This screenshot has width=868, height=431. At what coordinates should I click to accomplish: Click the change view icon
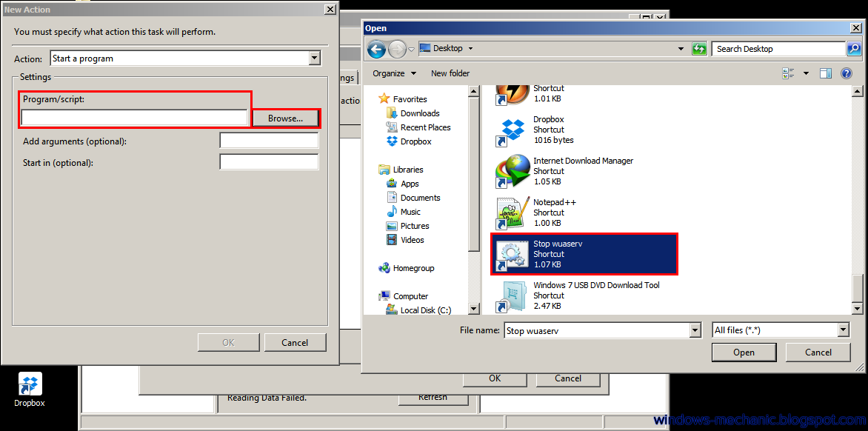tap(788, 73)
